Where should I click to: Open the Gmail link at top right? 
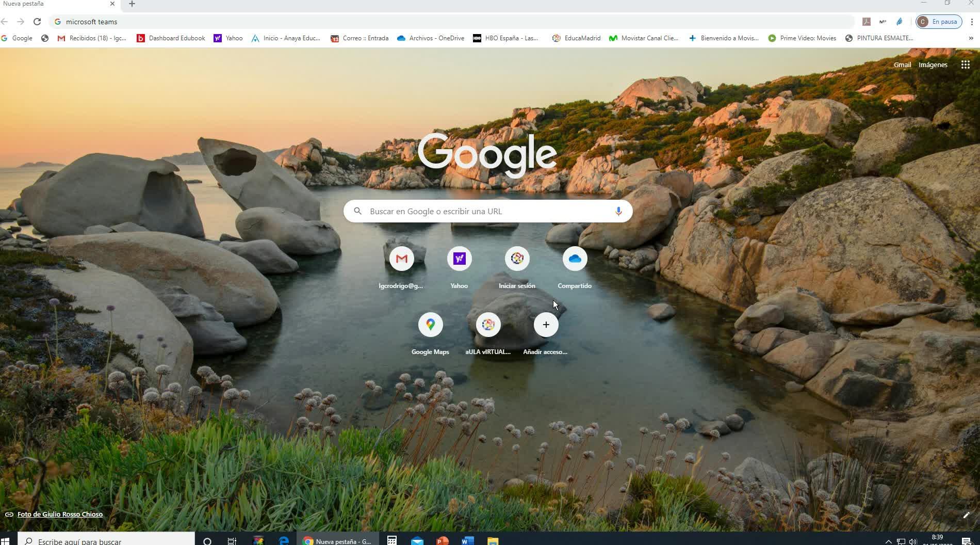click(x=902, y=65)
